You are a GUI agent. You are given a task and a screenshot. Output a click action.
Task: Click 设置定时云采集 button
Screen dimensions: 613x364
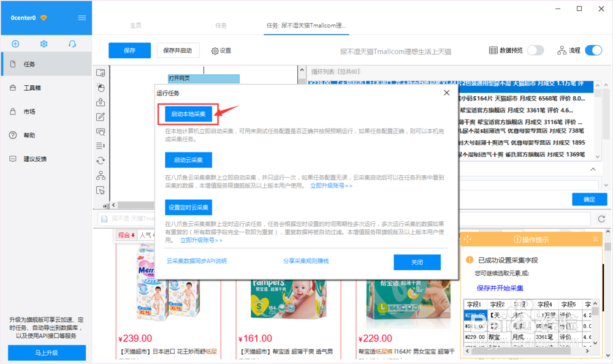point(188,207)
